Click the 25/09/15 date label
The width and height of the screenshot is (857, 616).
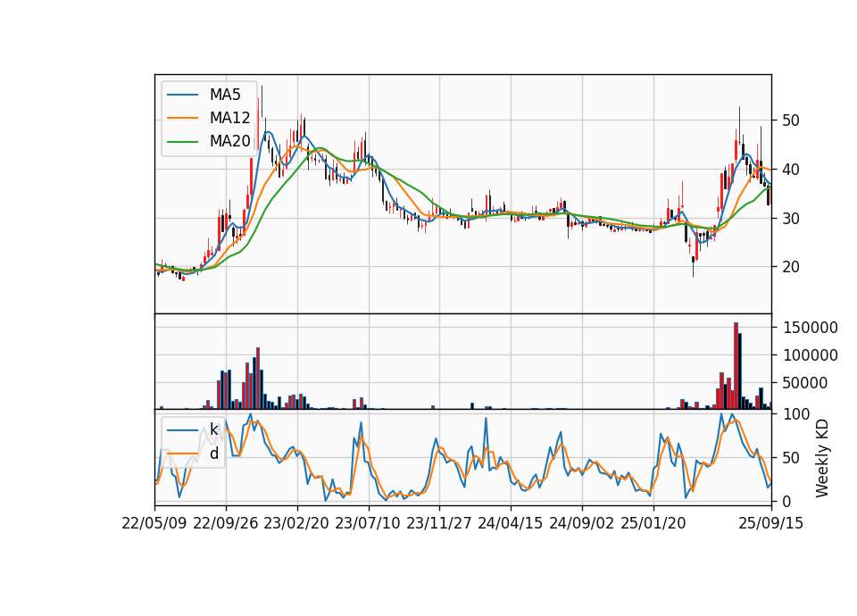(771, 523)
